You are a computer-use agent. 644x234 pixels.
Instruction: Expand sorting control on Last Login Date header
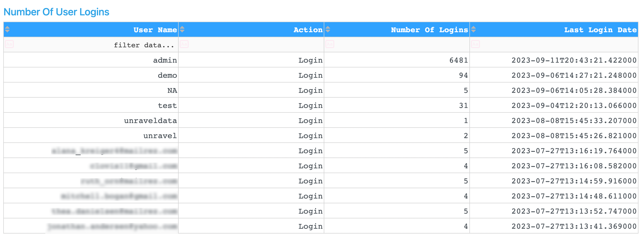473,29
